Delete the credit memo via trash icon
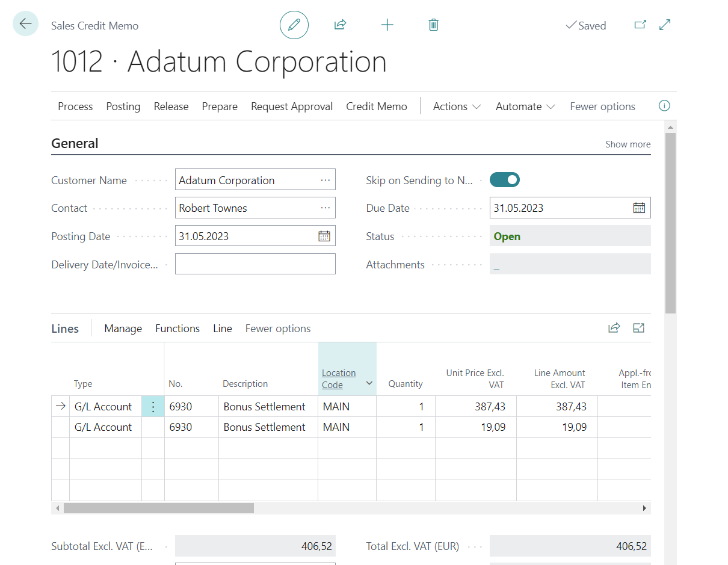Image resolution: width=728 pixels, height=565 pixels. (x=433, y=25)
